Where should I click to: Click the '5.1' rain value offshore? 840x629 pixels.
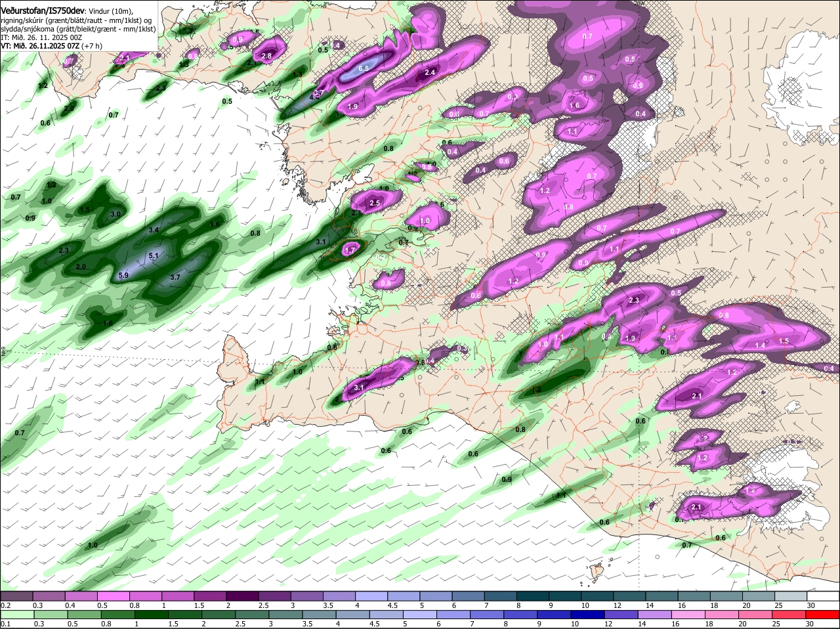click(x=154, y=255)
